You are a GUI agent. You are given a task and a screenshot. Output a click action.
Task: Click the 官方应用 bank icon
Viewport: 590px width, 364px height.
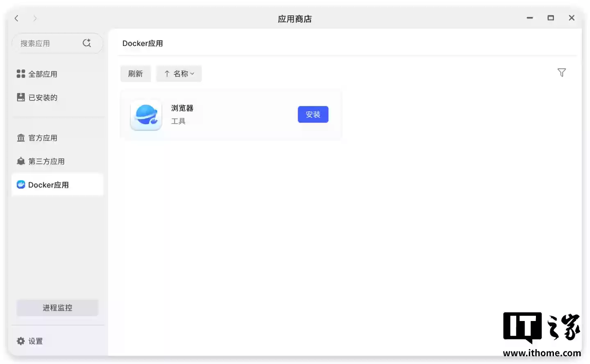click(20, 138)
